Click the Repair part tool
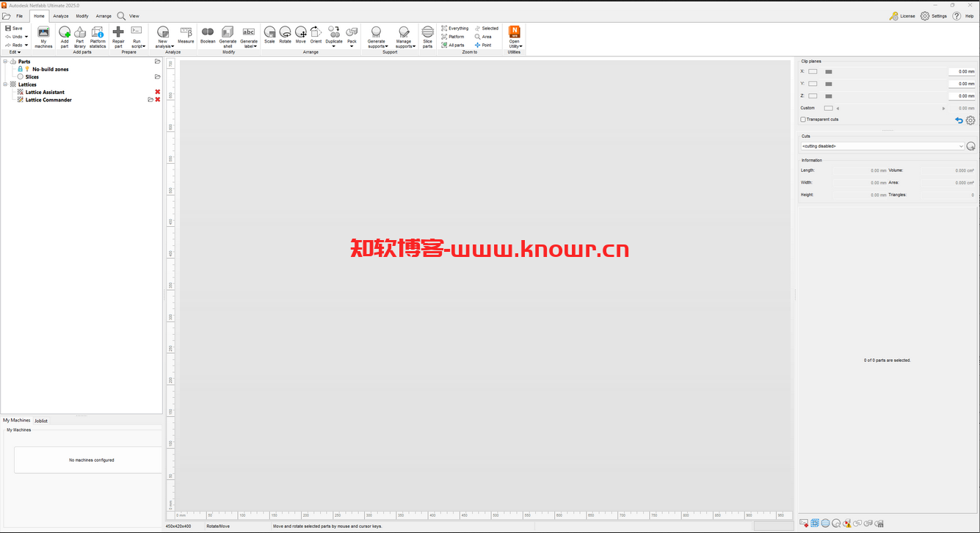980x533 pixels. pyautogui.click(x=118, y=37)
